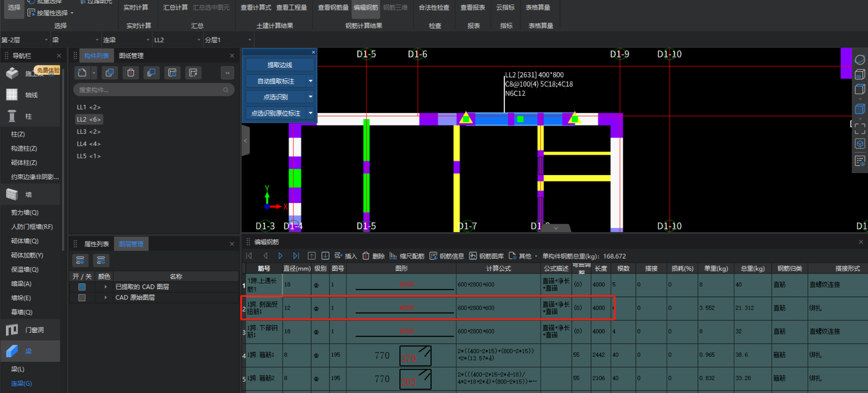Click the 搜索构件 search field
This screenshot has width=868, height=393.
pos(154,90)
